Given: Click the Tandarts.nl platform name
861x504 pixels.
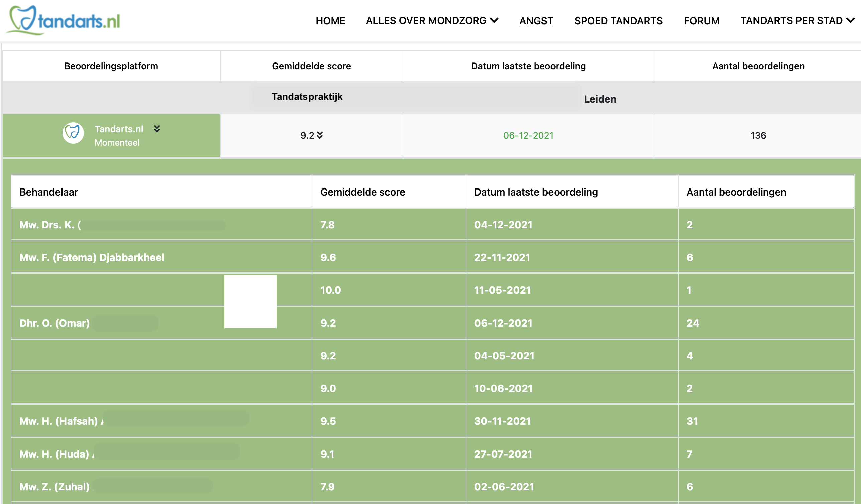Looking at the screenshot, I should [x=119, y=129].
